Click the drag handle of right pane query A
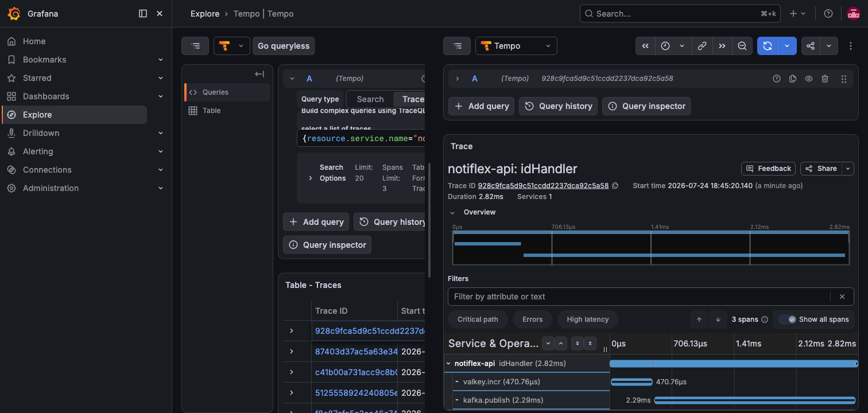This screenshot has width=868, height=413. click(x=843, y=79)
